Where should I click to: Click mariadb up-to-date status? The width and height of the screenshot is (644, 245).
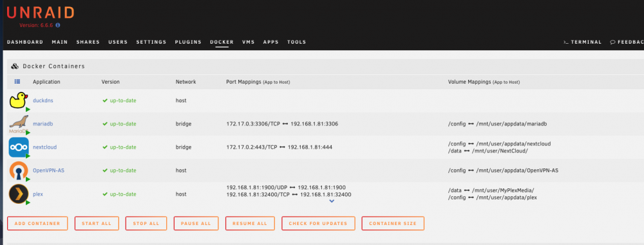point(120,124)
